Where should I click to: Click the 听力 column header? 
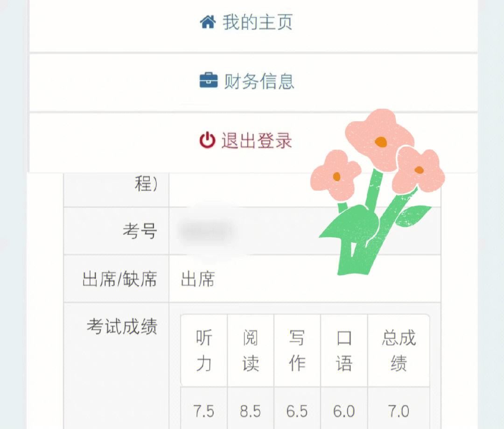click(204, 350)
